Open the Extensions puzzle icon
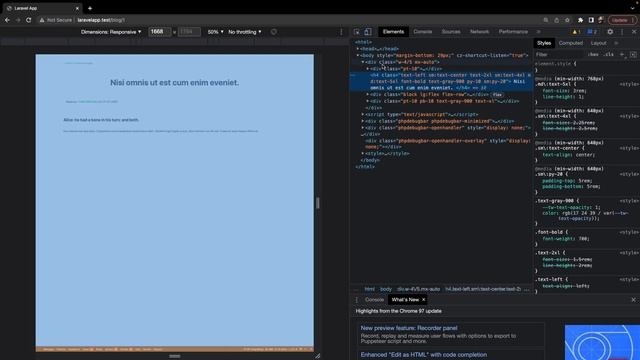640x360 pixels. tap(580, 20)
